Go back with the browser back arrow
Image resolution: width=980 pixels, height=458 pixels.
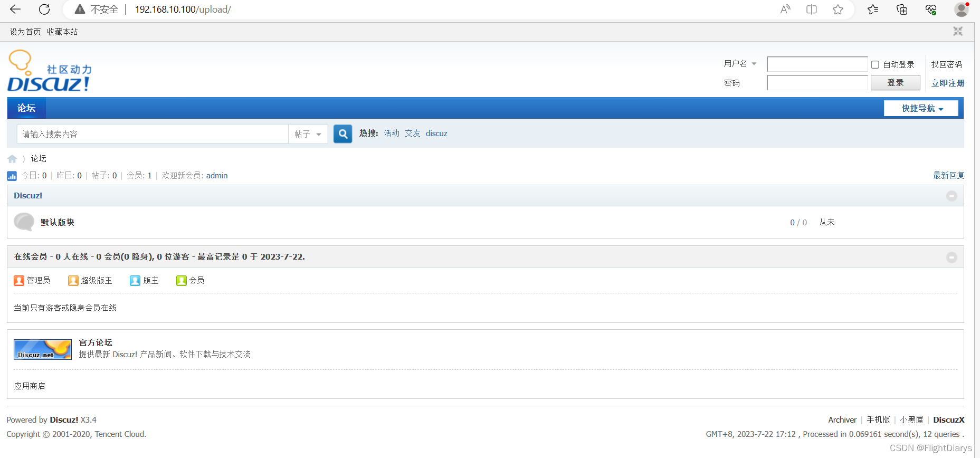click(x=15, y=9)
